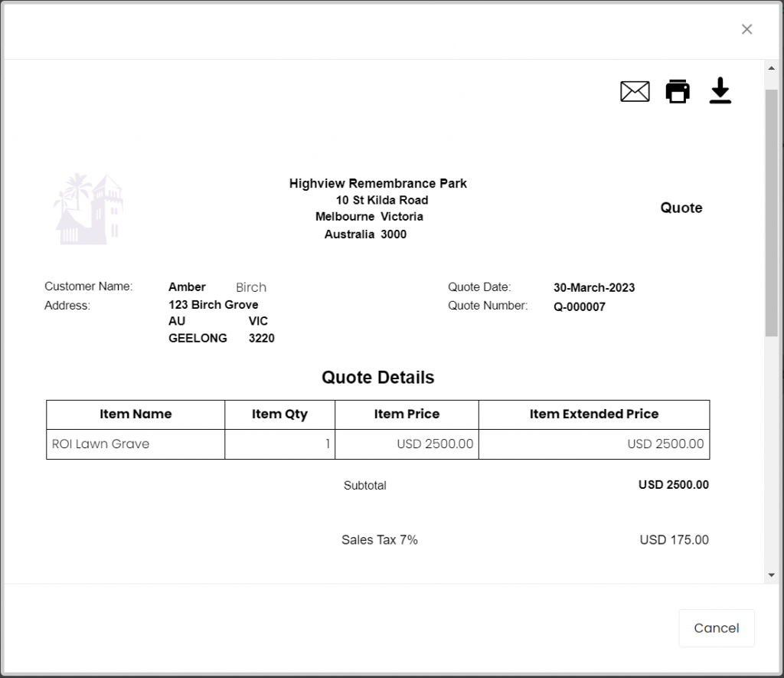Click the Item Qty column header
Screen dimensions: 784x678
click(279, 414)
